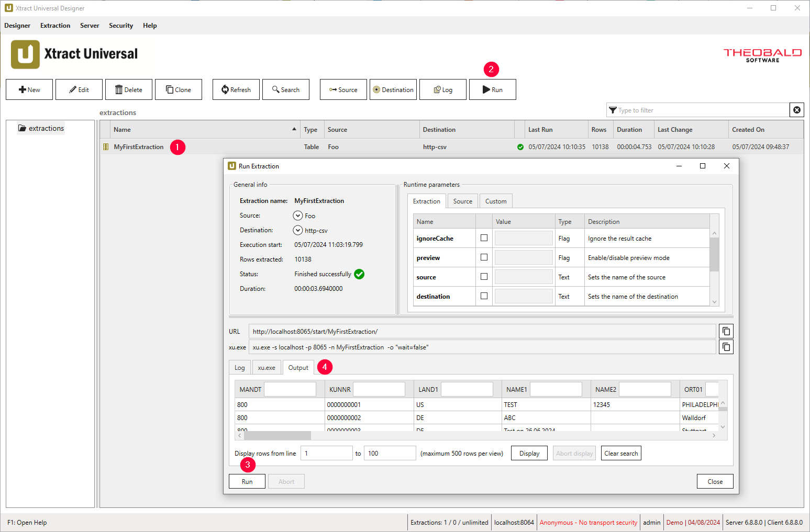
Task: Click the NAME1 column filter field
Action: click(x=556, y=389)
